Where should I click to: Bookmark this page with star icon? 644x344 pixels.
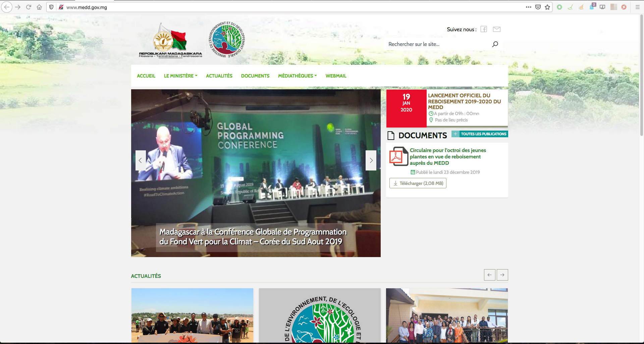(x=547, y=7)
